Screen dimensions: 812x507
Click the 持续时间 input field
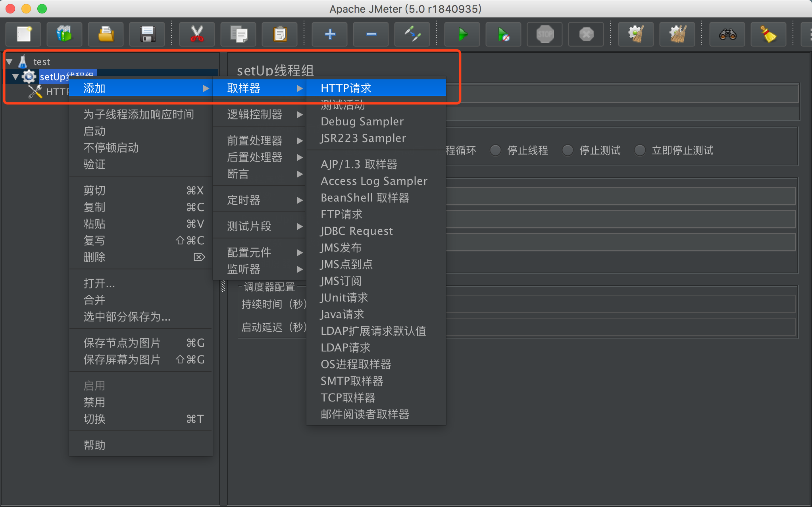pos(621,304)
